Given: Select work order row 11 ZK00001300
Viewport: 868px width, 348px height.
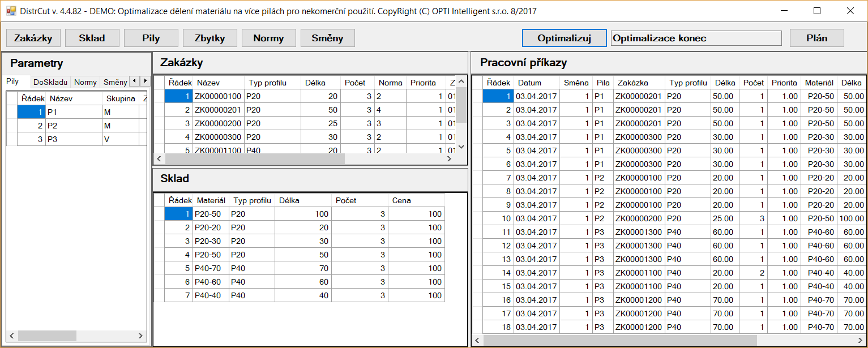Looking at the screenshot, I should click(669, 232).
